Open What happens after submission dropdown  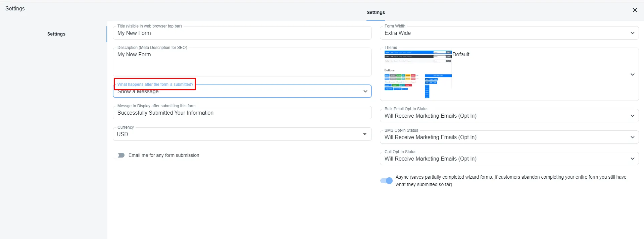(242, 91)
